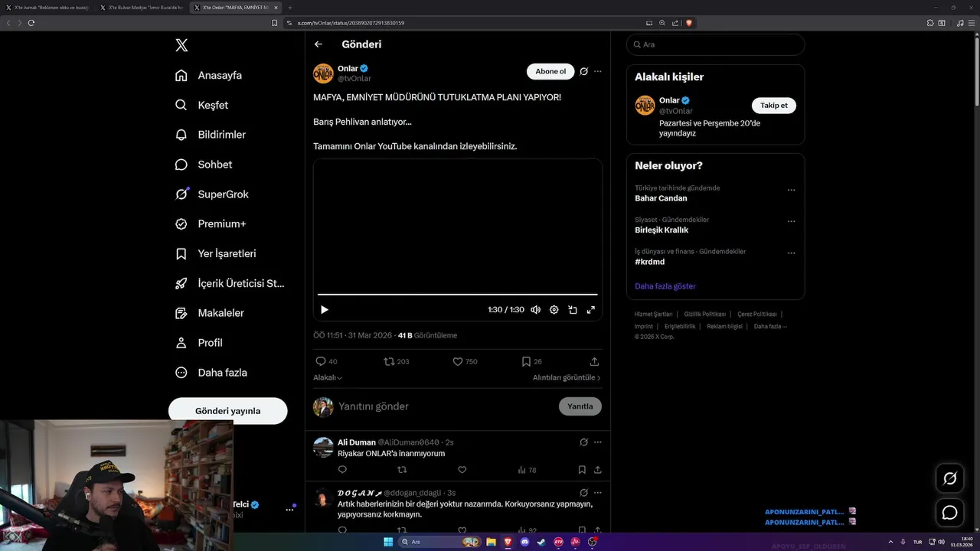
Task: Open video settings gear
Action: [x=554, y=310]
